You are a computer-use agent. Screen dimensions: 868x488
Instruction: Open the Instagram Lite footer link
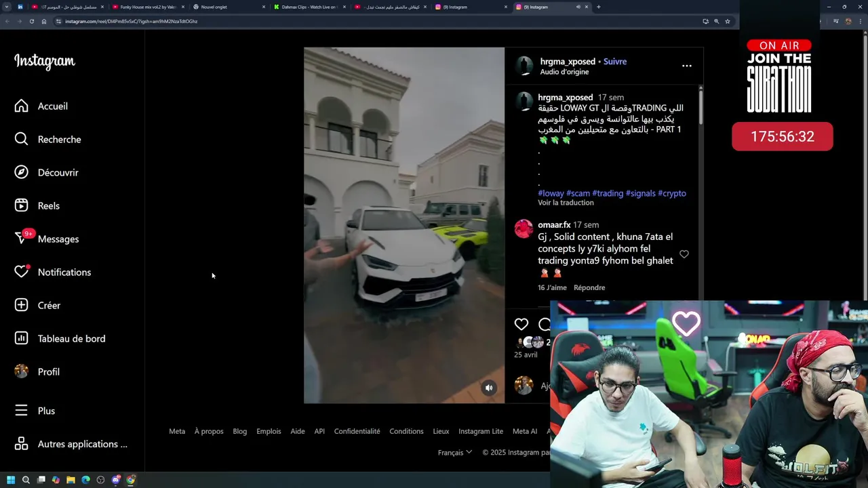(481, 431)
